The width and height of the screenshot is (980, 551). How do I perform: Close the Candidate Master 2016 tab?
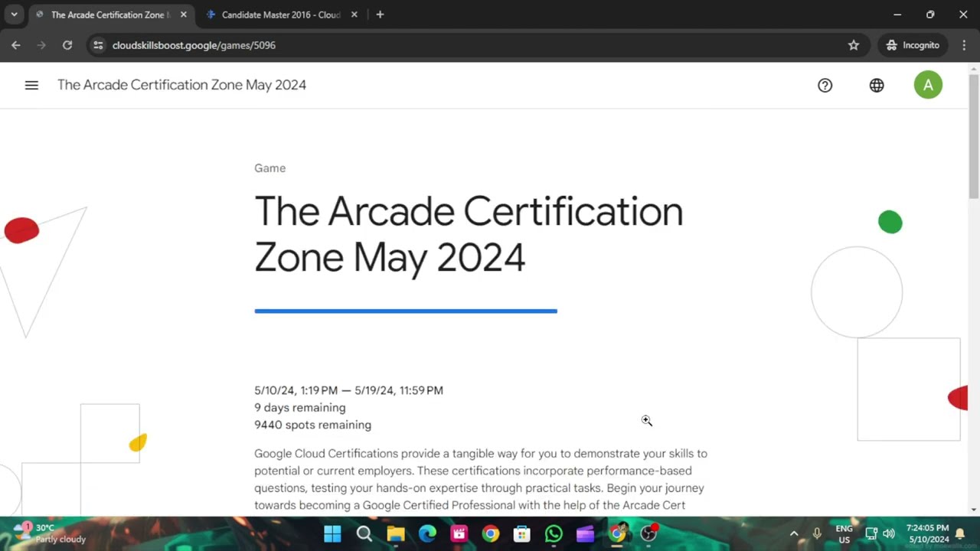(354, 15)
